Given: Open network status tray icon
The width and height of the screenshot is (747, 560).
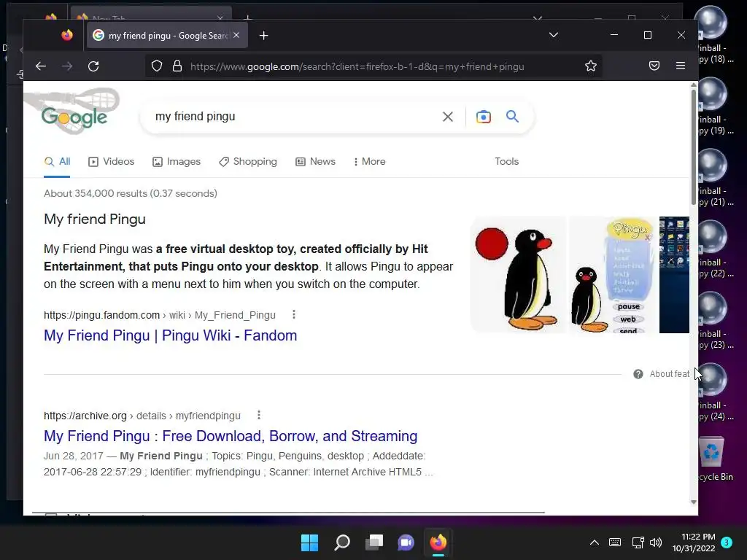Looking at the screenshot, I should click(638, 542).
